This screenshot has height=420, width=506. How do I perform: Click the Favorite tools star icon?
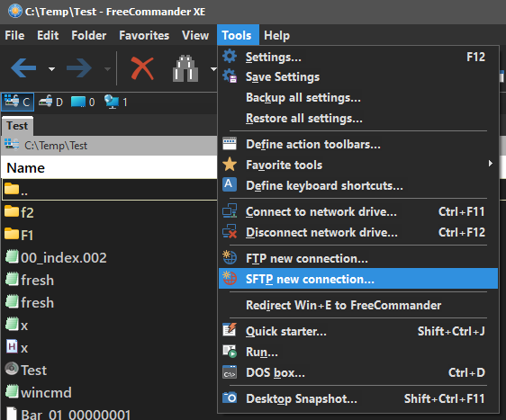pyautogui.click(x=230, y=164)
